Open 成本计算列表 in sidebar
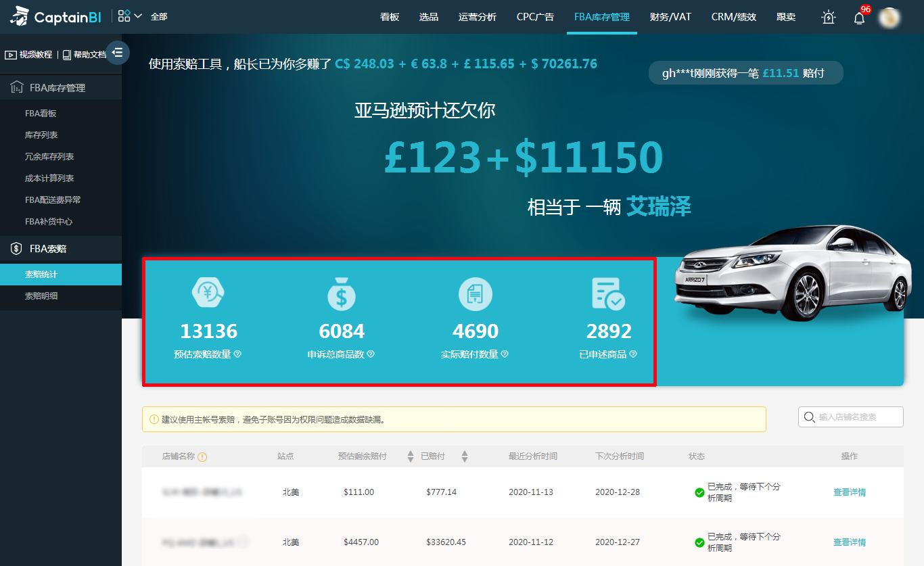The width and height of the screenshot is (924, 566). (x=49, y=179)
